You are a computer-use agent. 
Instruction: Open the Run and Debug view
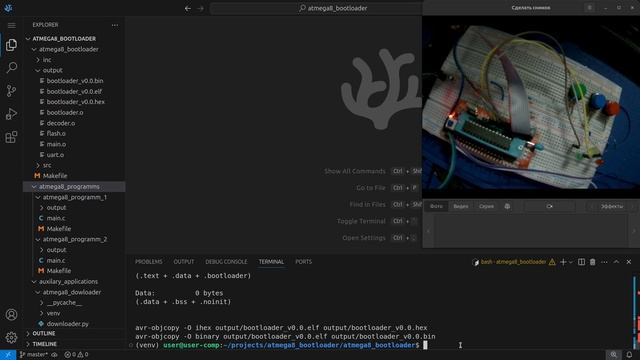click(x=11, y=114)
